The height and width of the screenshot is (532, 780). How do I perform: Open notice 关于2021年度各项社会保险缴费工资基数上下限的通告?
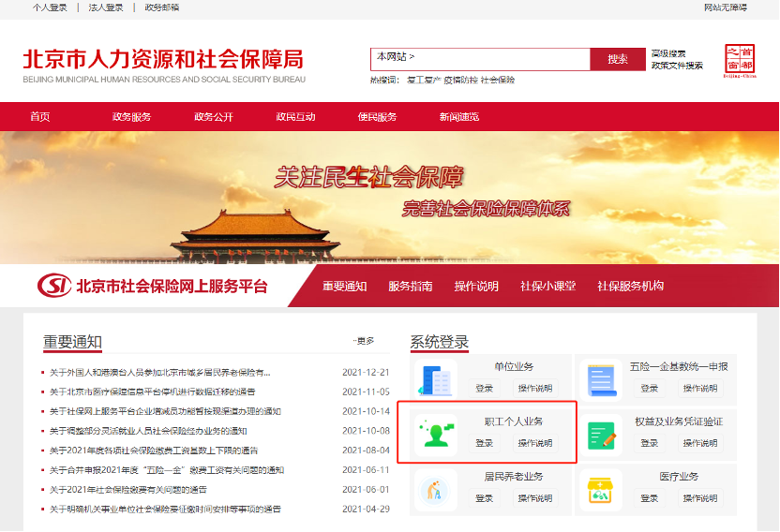154,451
